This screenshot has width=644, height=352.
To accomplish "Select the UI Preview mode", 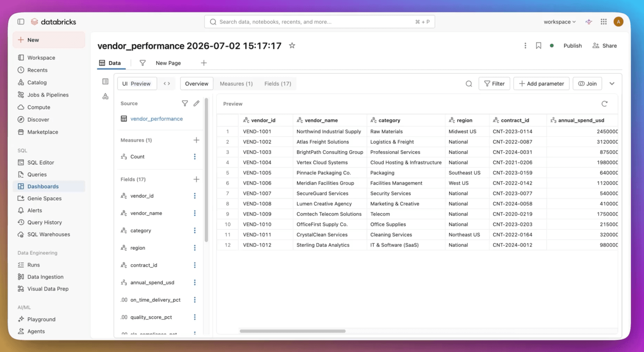I will [137, 84].
